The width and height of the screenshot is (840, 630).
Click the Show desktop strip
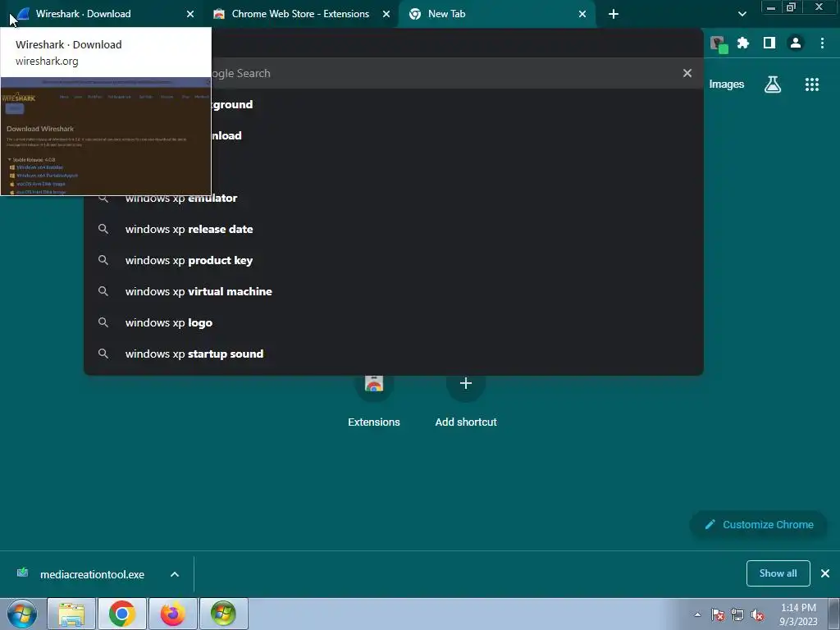(x=834, y=614)
